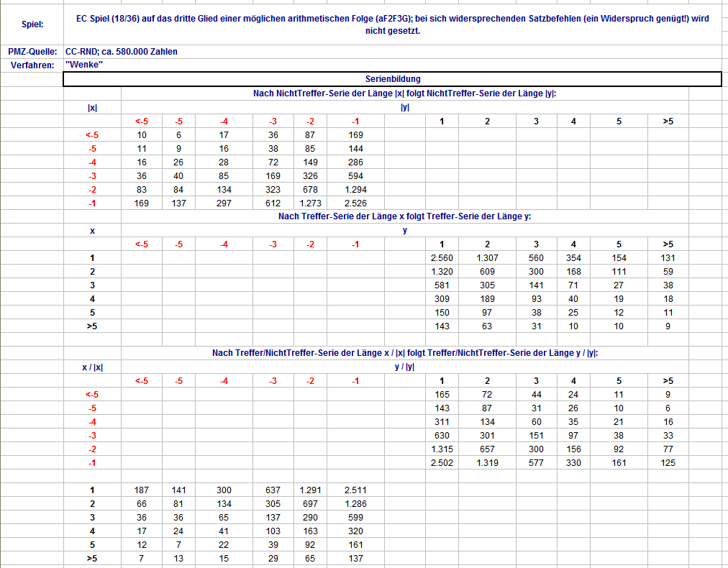Select the cell showing 678
This screenshot has height=568, width=728.
tap(310, 190)
